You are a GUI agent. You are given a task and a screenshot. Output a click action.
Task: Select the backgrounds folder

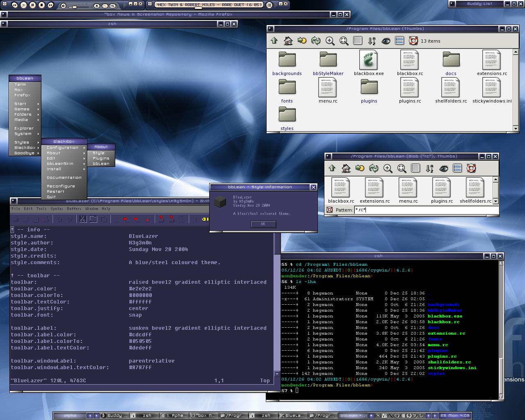[x=287, y=64]
